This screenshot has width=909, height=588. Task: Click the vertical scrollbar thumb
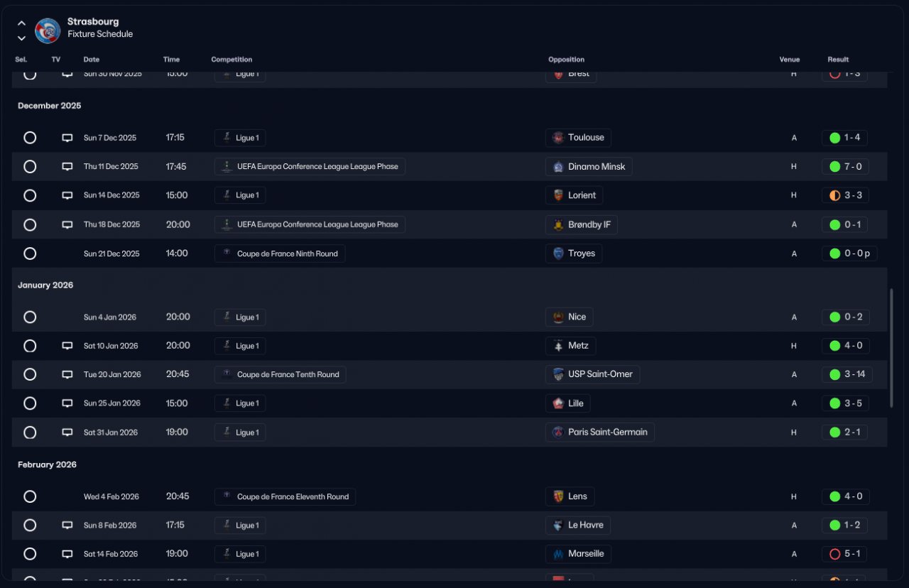pos(891,348)
